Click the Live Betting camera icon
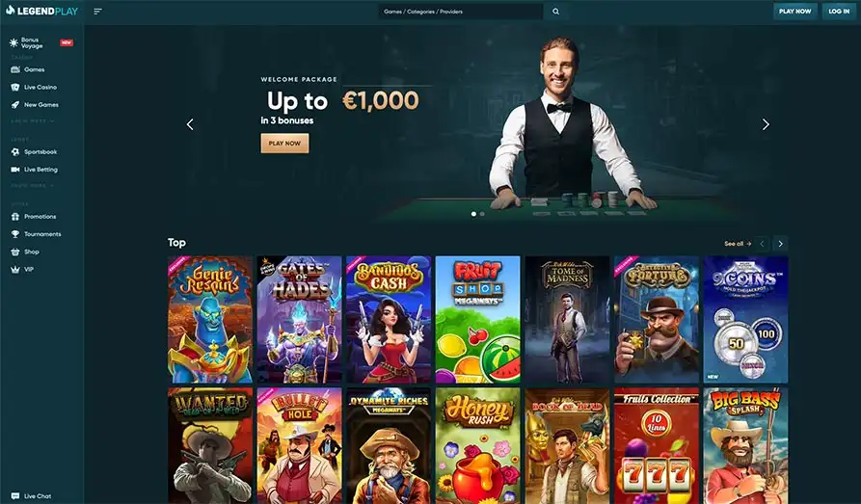Viewport: 861px width, 504px height. tap(14, 170)
